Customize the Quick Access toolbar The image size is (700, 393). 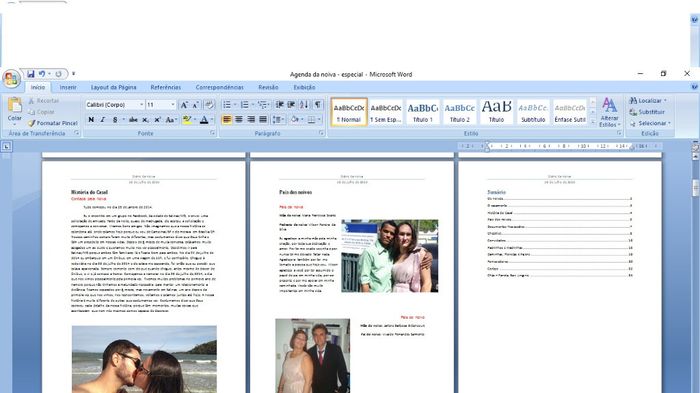[x=73, y=74]
